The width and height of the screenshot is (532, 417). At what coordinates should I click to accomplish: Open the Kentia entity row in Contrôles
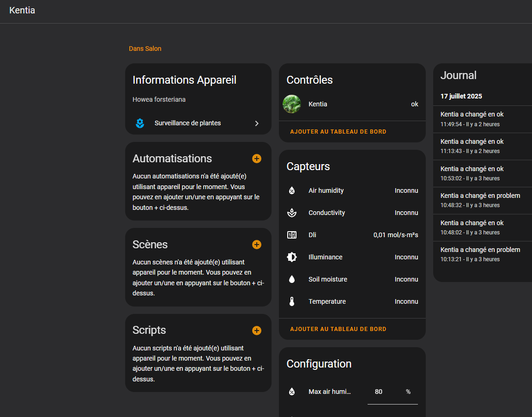(x=352, y=104)
